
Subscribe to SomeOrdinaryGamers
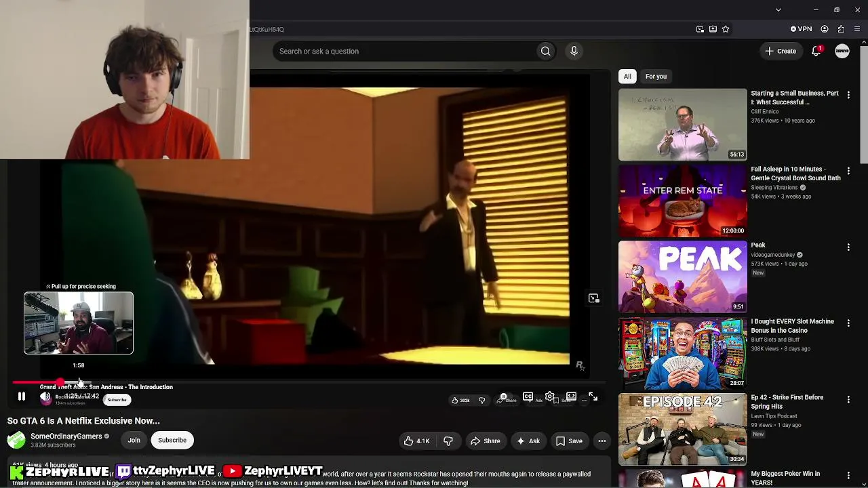[172, 441]
